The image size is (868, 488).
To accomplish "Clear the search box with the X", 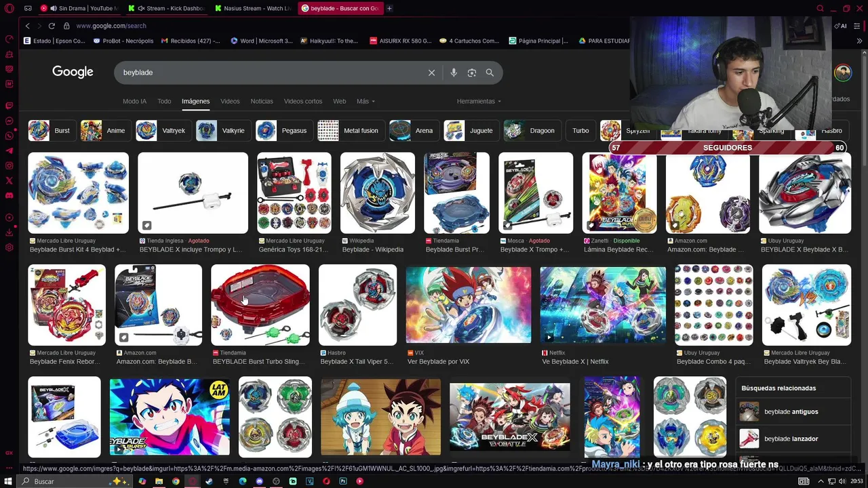I will tap(431, 73).
